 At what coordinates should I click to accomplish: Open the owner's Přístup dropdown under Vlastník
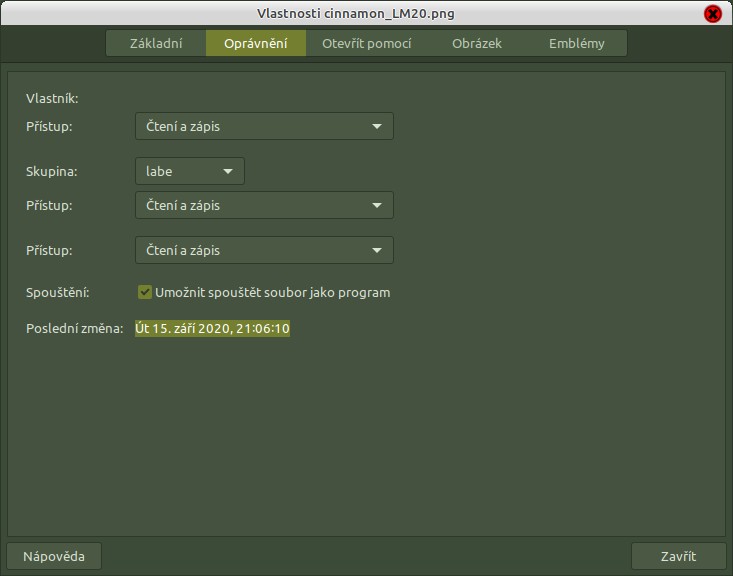pyautogui.click(x=264, y=126)
